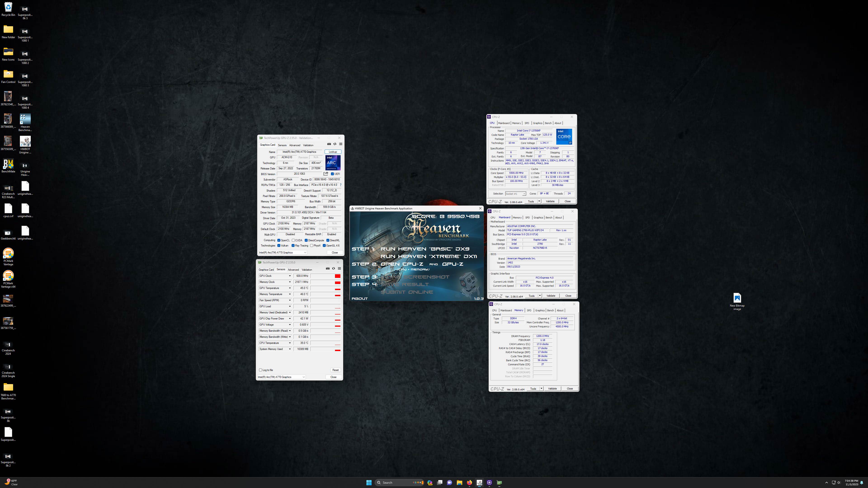The height and width of the screenshot is (488, 868).
Task: Toggle the Vulkan checkbox
Action: [x=279, y=246]
